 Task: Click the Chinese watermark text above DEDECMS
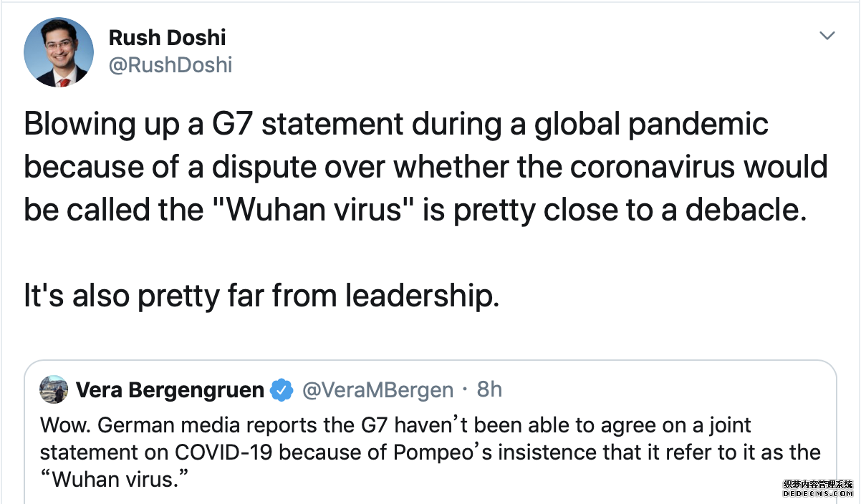pyautogui.click(x=817, y=484)
